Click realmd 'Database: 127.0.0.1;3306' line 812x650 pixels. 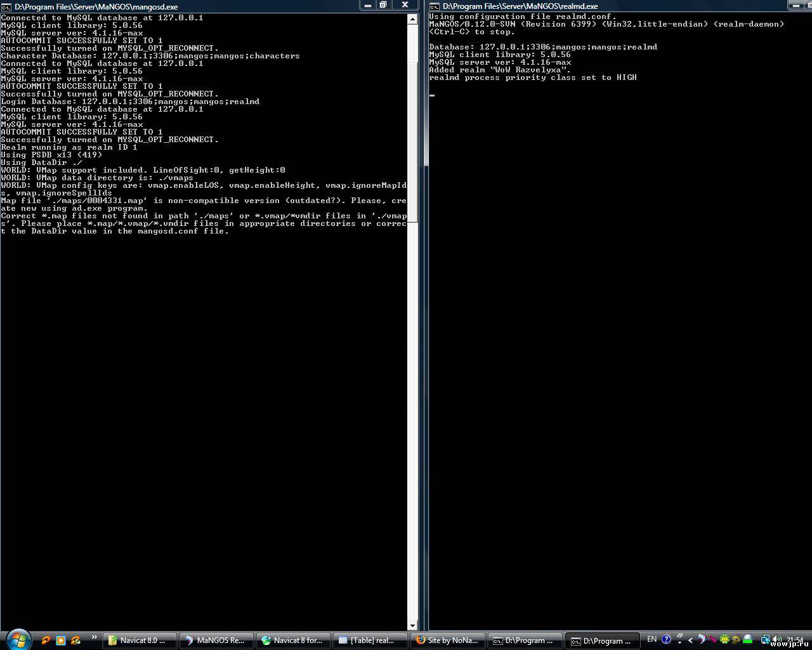(543, 47)
